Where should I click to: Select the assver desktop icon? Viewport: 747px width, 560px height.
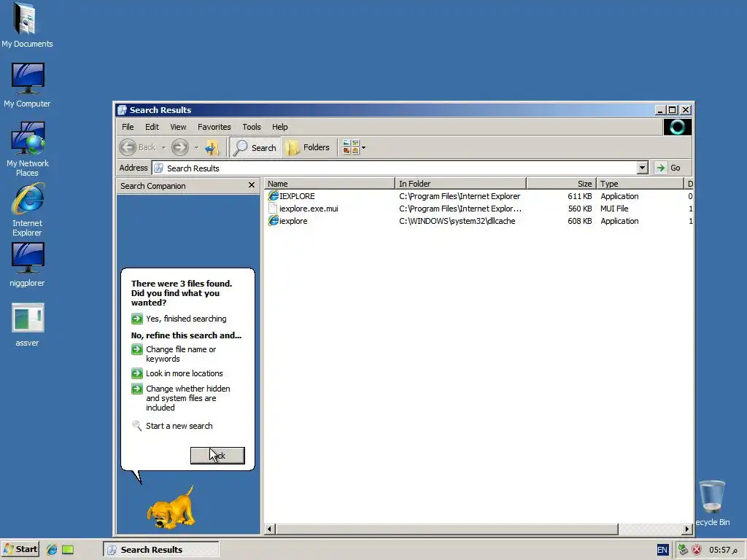click(x=27, y=324)
